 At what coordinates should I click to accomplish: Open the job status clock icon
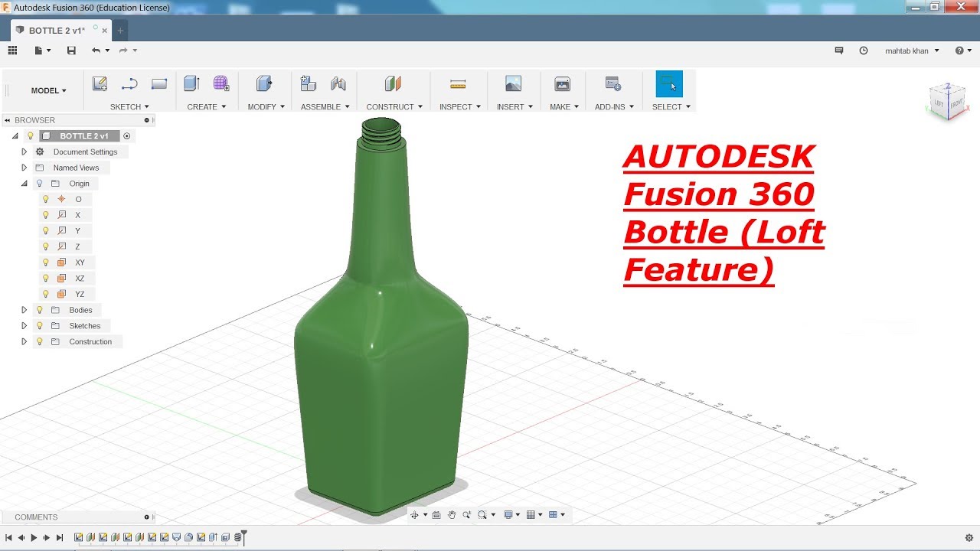coord(864,51)
